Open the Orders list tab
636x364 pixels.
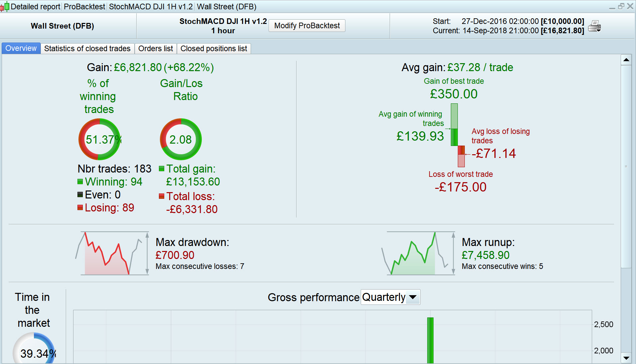click(156, 49)
